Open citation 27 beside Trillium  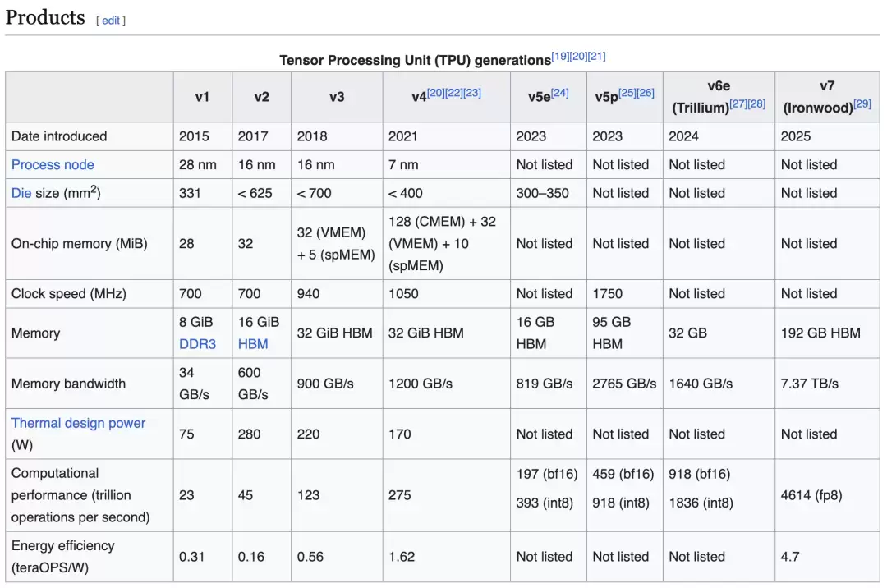coord(738,103)
